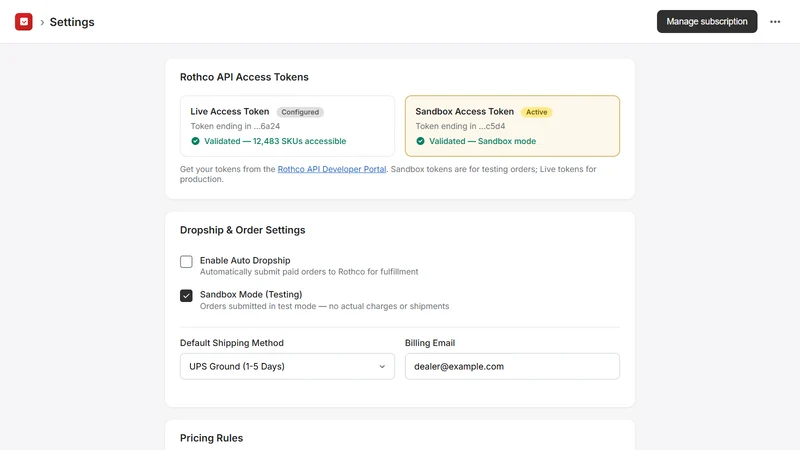Click the breadcrumb chevron beside Settings
The height and width of the screenshot is (450, 800).
coord(42,22)
